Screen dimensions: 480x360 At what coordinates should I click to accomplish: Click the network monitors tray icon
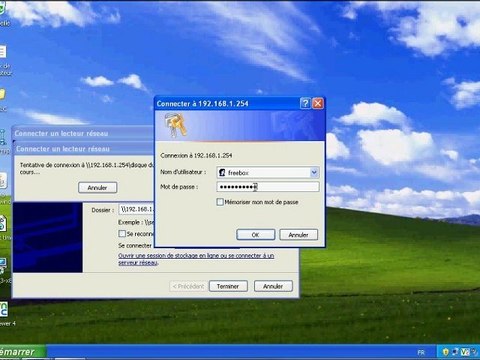coord(455,352)
